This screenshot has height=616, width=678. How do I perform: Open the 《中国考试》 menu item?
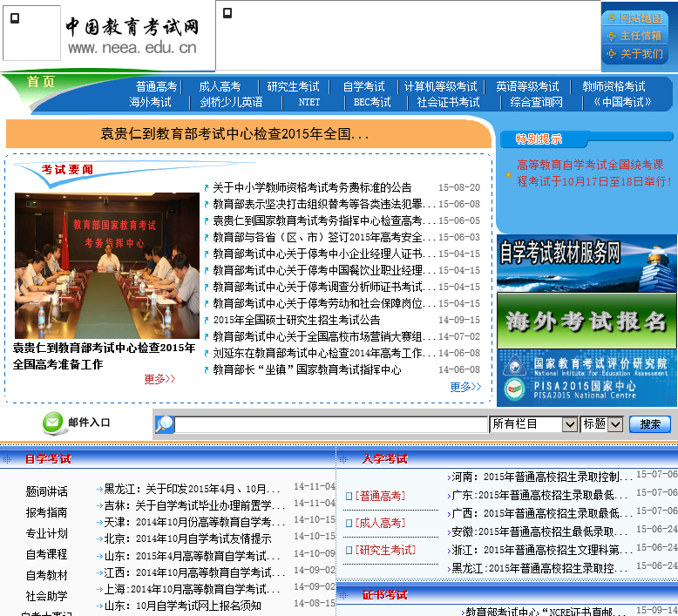tap(621, 103)
